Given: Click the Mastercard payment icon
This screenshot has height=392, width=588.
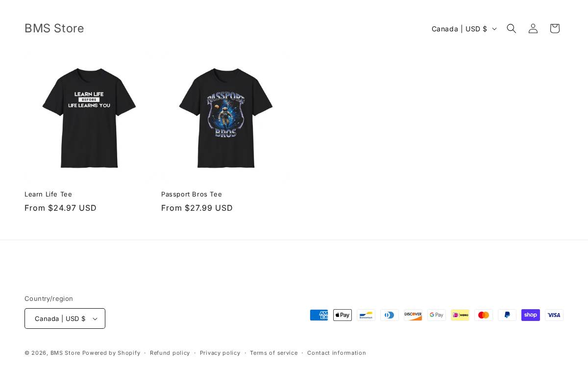Looking at the screenshot, I should pyautogui.click(x=484, y=315).
